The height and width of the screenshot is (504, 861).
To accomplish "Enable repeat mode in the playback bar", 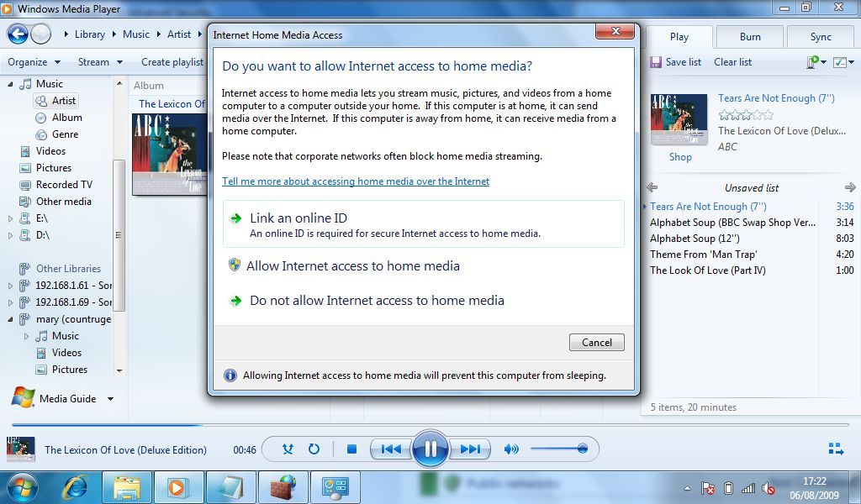I will click(313, 449).
